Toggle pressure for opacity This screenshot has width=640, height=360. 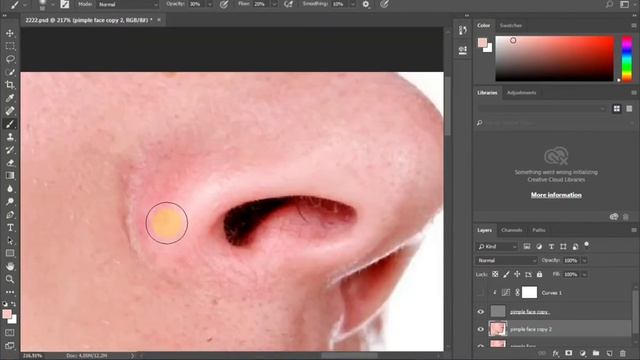[224, 4]
